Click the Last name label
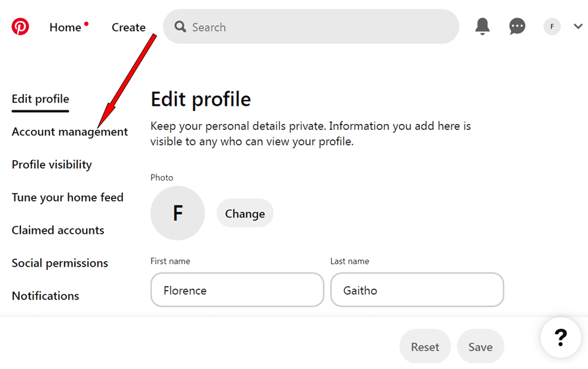This screenshot has height=369, width=588. tap(350, 261)
